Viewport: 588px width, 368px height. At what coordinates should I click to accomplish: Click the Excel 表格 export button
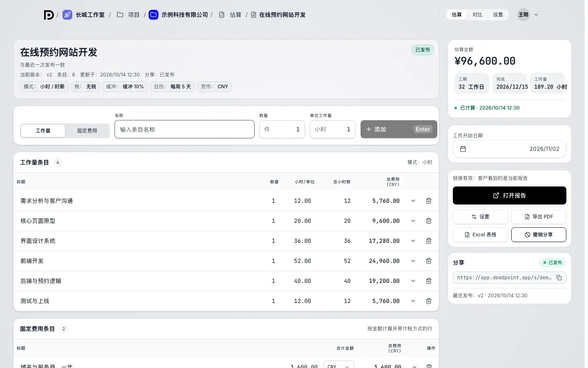480,235
